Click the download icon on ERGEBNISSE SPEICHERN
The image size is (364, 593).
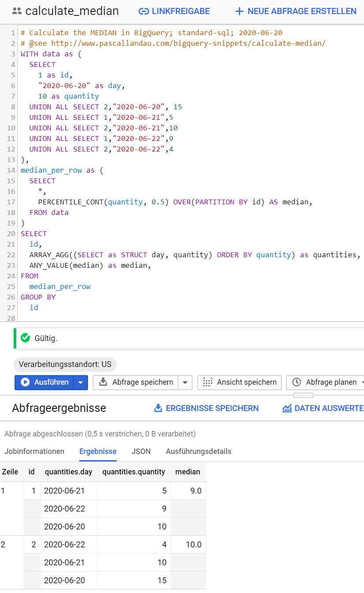click(x=158, y=408)
